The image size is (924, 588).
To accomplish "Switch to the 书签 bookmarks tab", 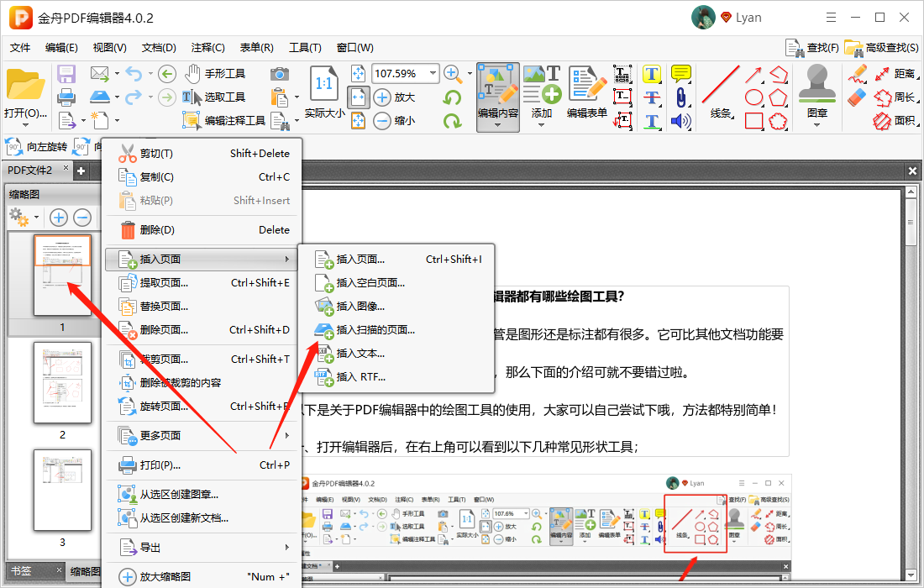I will click(x=22, y=571).
